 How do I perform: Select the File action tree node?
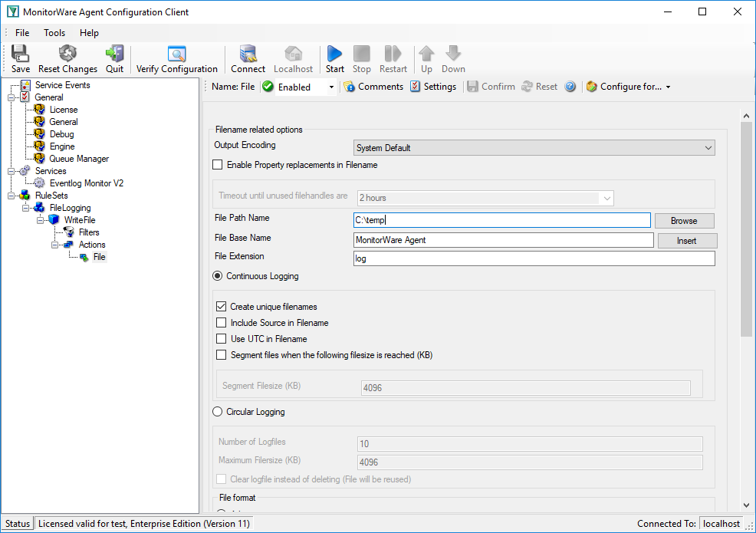(100, 257)
